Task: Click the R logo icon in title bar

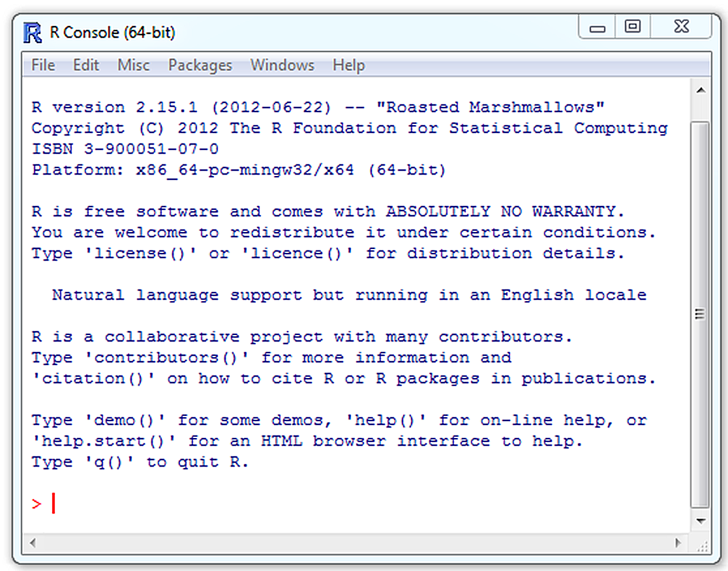Action: click(33, 33)
